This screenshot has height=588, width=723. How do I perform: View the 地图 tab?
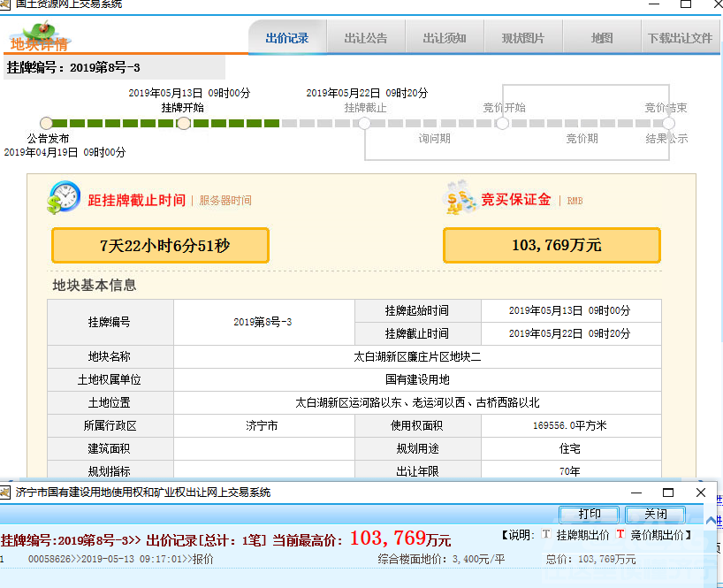point(598,37)
